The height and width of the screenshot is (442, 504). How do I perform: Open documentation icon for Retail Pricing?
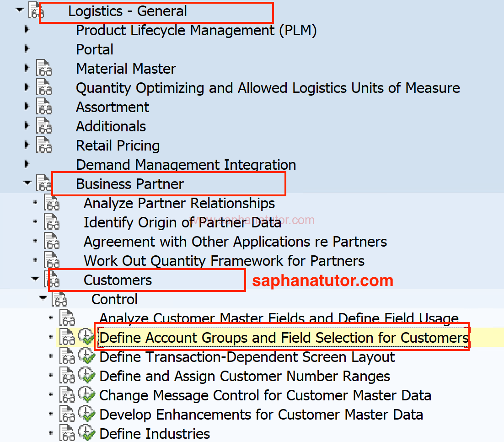44,145
